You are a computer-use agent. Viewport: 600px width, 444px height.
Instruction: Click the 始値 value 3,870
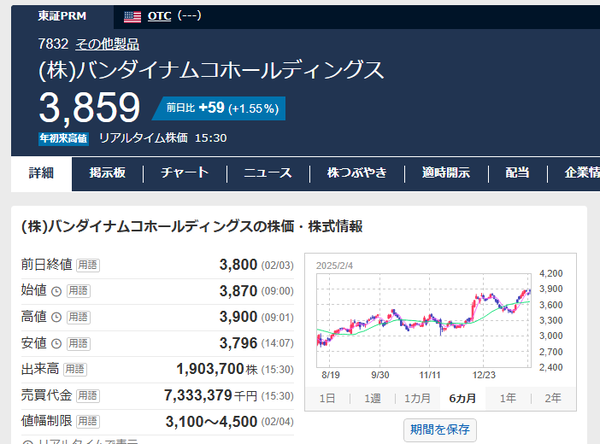pos(238,291)
